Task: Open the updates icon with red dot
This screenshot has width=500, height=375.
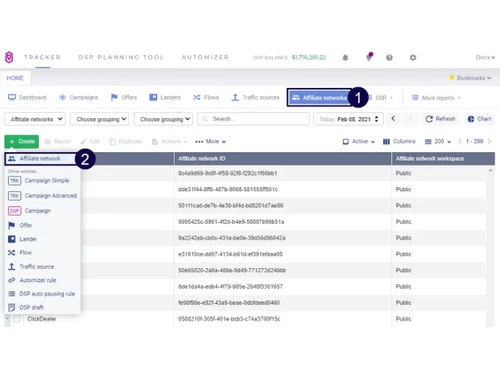Action: (369, 57)
